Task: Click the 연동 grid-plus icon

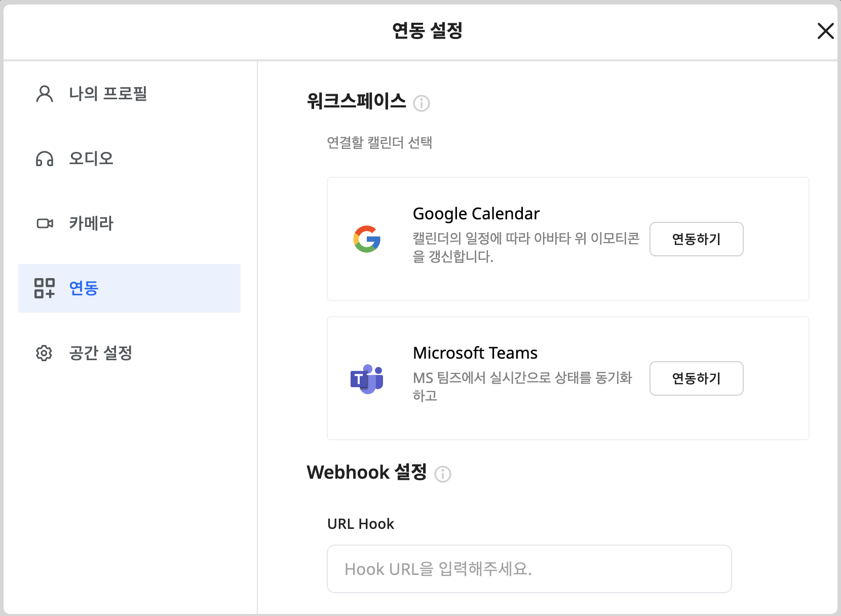Action: tap(45, 288)
